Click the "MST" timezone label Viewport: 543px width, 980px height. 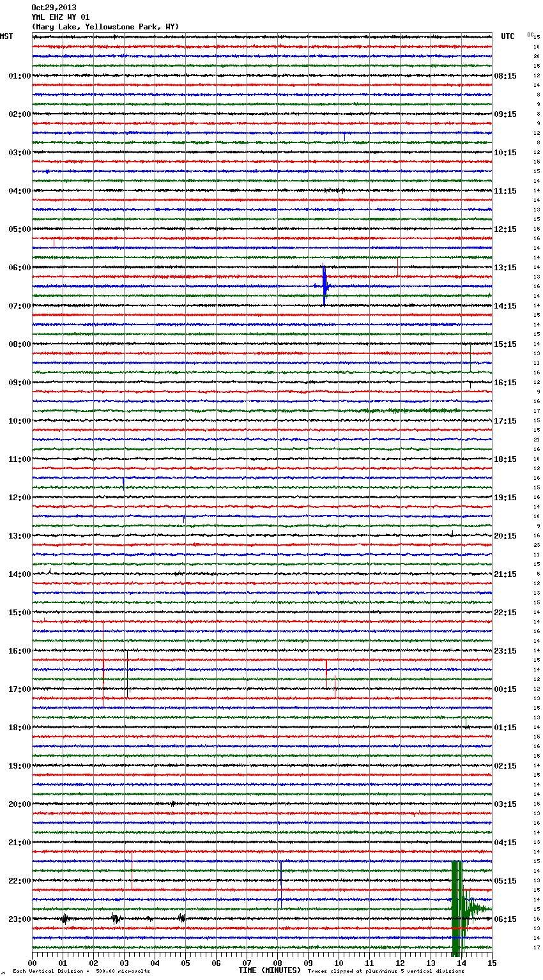pyautogui.click(x=6, y=36)
